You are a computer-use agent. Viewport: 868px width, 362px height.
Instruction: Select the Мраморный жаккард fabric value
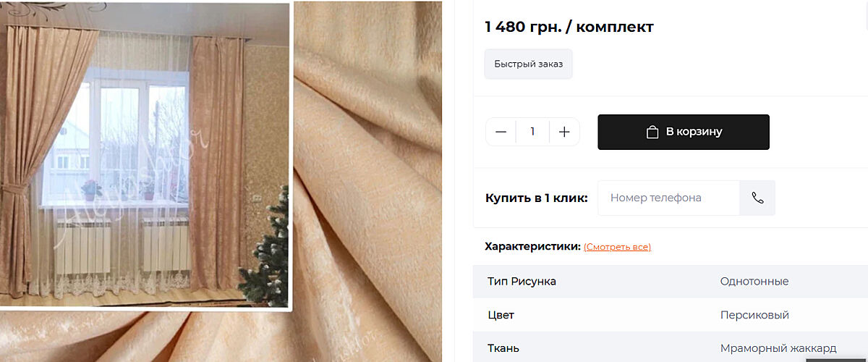(778, 348)
